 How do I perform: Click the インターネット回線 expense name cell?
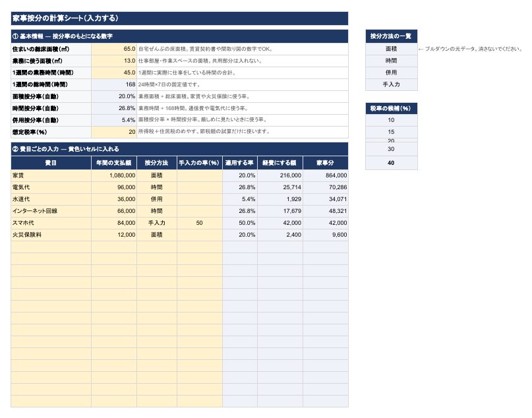coord(51,211)
